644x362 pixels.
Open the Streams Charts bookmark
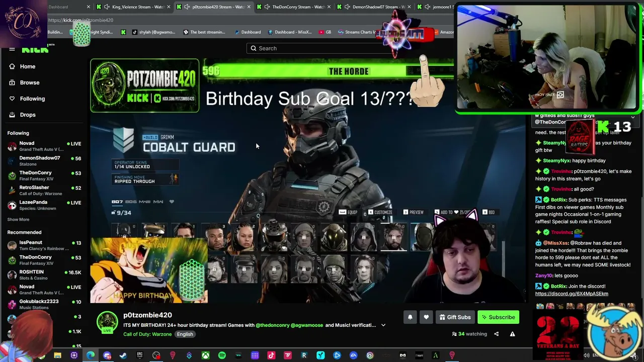tap(357, 32)
